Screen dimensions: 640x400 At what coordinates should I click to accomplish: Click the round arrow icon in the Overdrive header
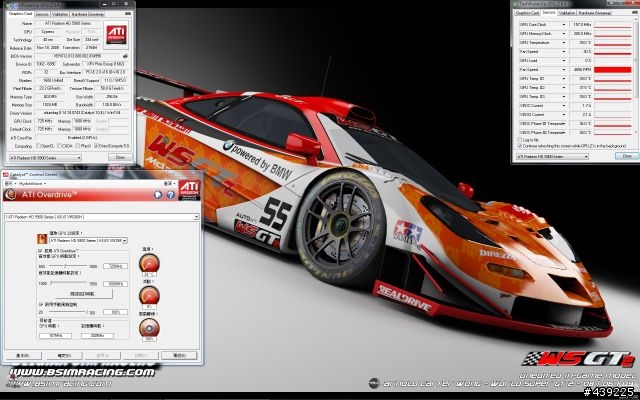tap(158, 195)
